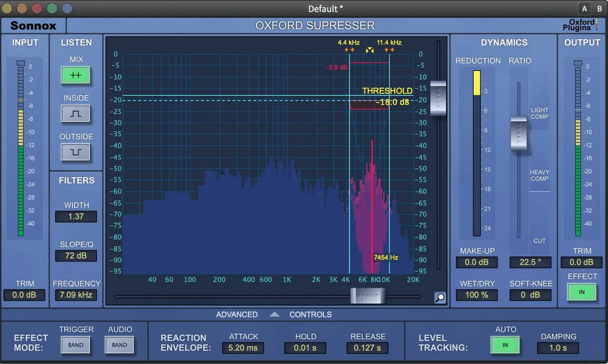Click the RATIO slider handle
608x364 pixels.
coord(518,133)
